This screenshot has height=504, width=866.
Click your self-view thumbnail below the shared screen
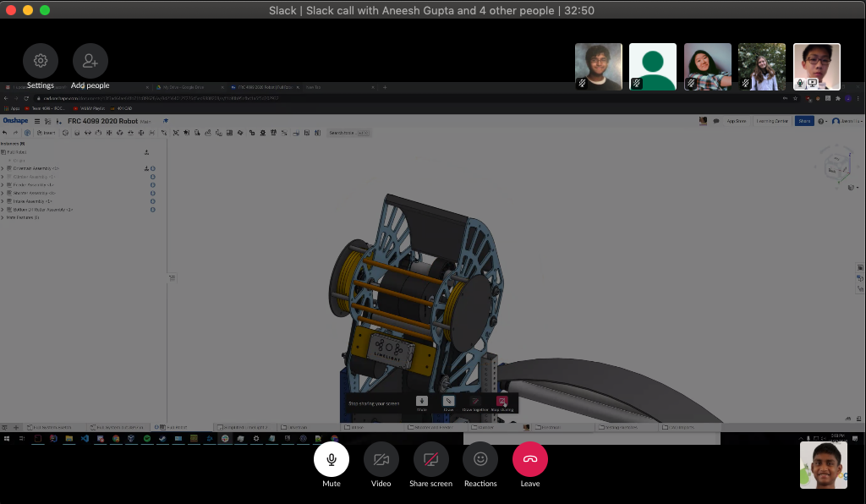point(824,465)
